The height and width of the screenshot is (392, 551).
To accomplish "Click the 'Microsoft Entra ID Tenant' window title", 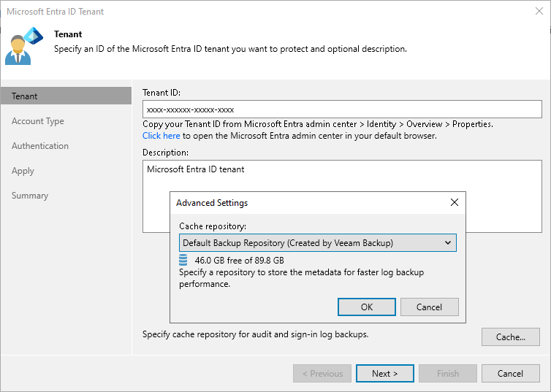I will click(55, 12).
